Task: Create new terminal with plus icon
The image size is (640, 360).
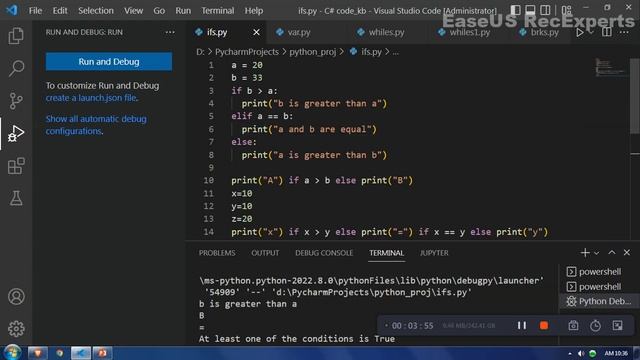Action: click(x=585, y=253)
